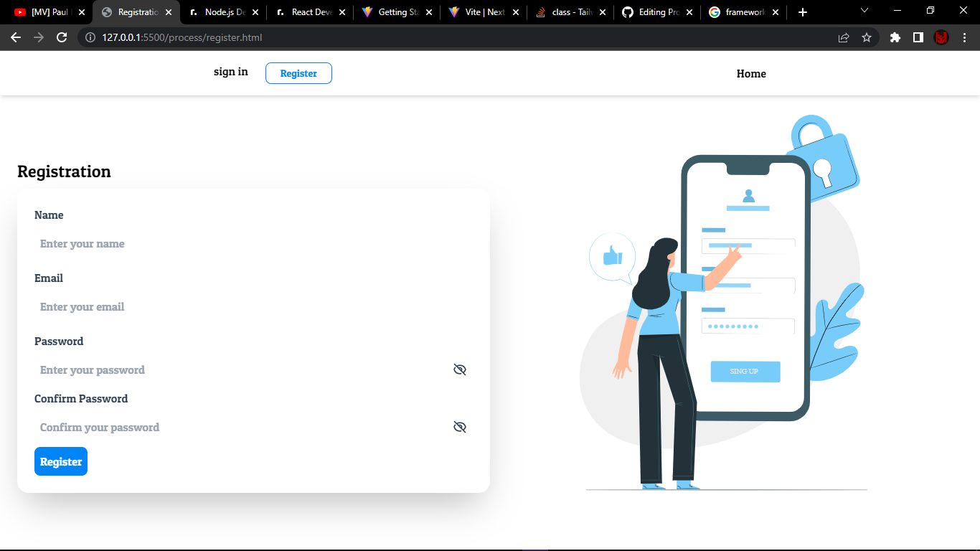This screenshot has width=980, height=551.
Task: Reload the page
Action: (x=63, y=37)
